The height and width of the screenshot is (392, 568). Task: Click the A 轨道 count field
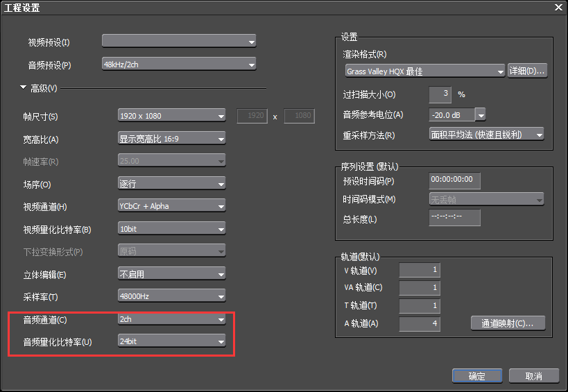tap(420, 324)
